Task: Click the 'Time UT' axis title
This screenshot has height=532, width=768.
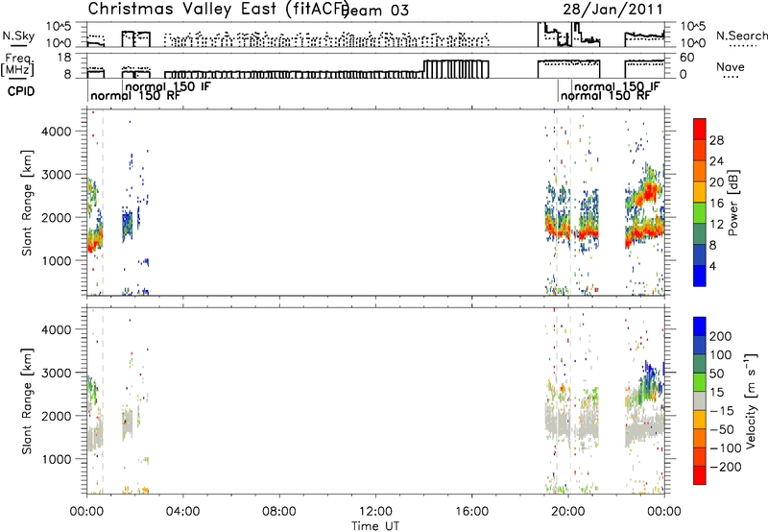Action: click(375, 525)
